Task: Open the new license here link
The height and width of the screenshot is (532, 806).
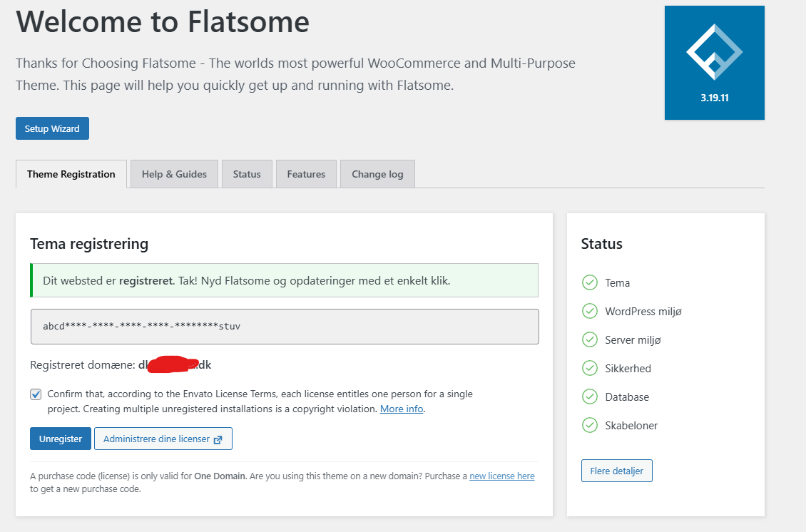Action: pos(501,476)
